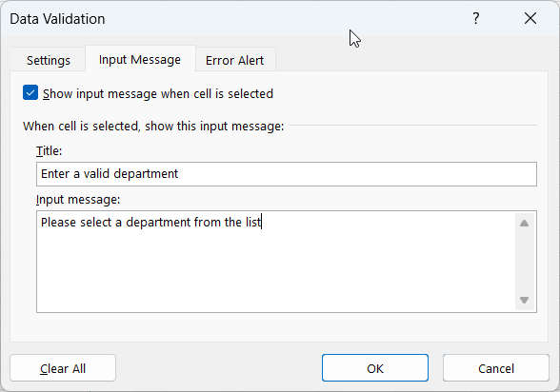560x392 pixels.
Task: Click the input message scroll up arrow
Action: coord(524,224)
